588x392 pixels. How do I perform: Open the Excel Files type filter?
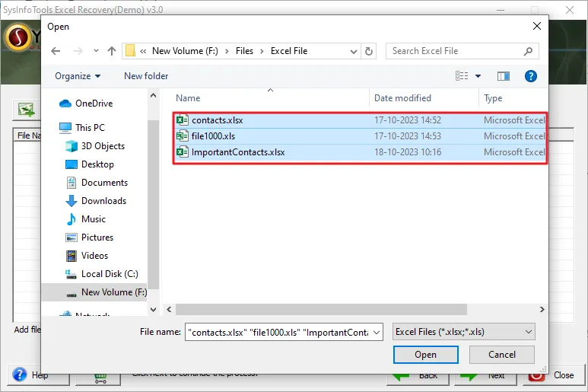click(463, 332)
